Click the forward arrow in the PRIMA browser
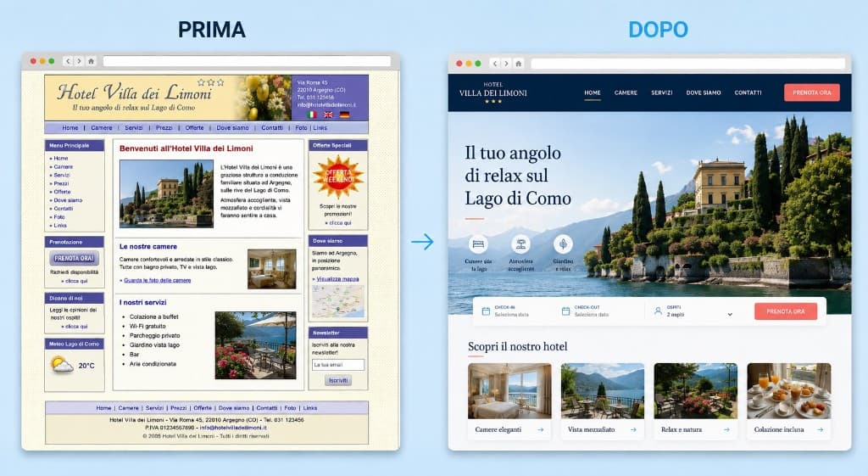Image resolution: width=868 pixels, height=476 pixels. coord(79,61)
